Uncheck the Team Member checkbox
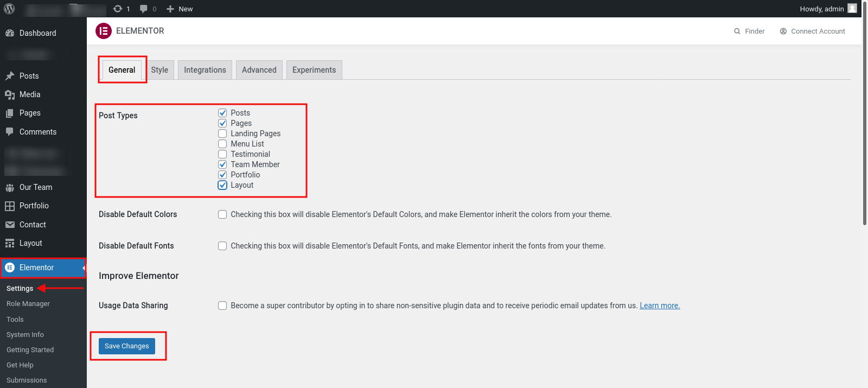 click(222, 164)
